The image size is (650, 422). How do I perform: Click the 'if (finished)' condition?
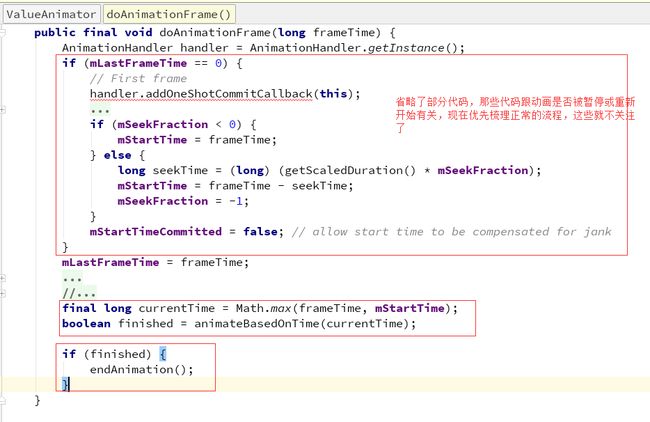click(x=107, y=354)
